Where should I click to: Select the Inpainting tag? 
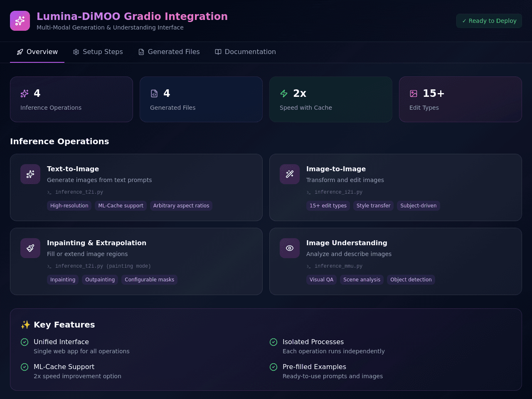pyautogui.click(x=63, y=280)
